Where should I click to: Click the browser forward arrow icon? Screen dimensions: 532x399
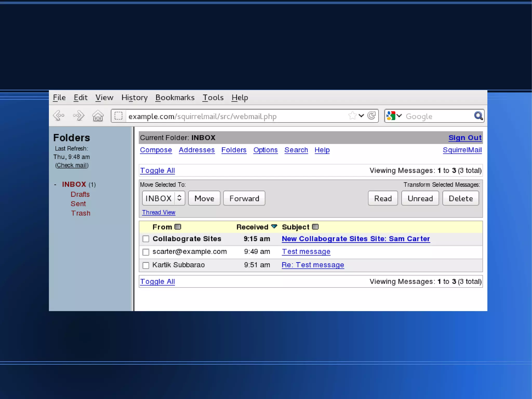click(78, 116)
